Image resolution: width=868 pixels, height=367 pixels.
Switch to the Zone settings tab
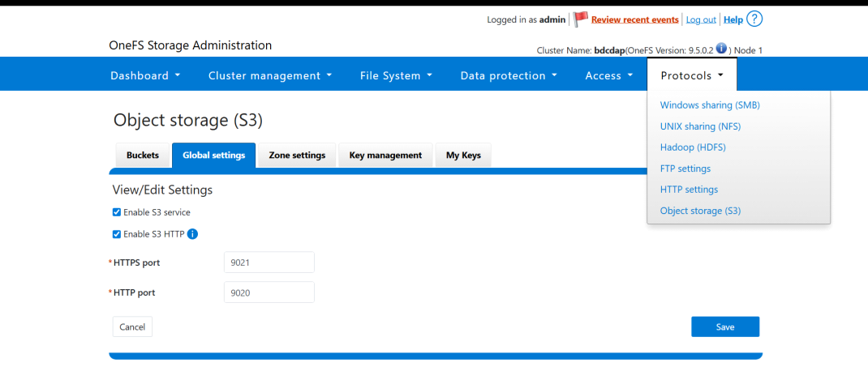coord(297,156)
